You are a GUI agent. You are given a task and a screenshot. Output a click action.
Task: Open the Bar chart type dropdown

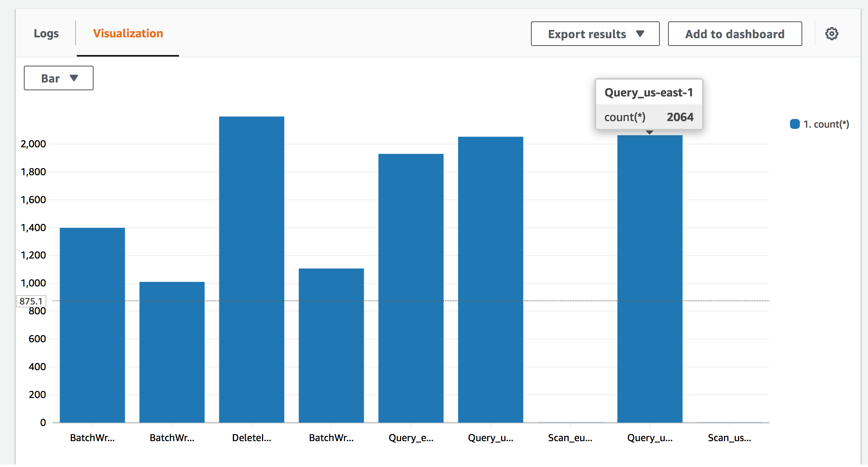coord(58,78)
